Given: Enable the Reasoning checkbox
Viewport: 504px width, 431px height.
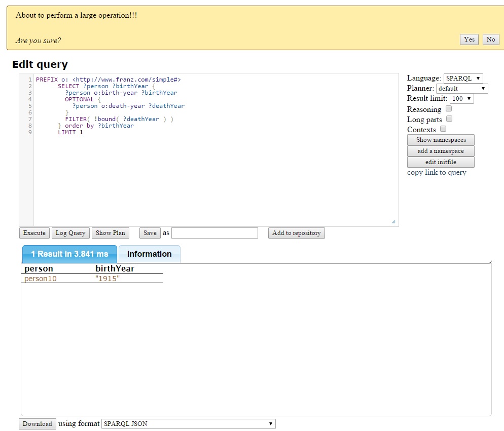Looking at the screenshot, I should coord(449,109).
